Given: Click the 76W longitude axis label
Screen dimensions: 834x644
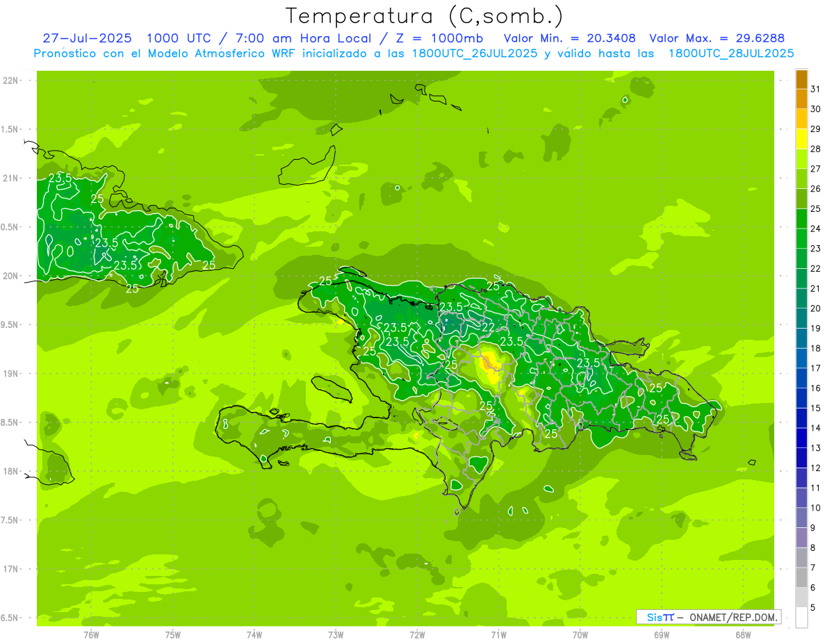Looking at the screenshot, I should pos(92,634).
